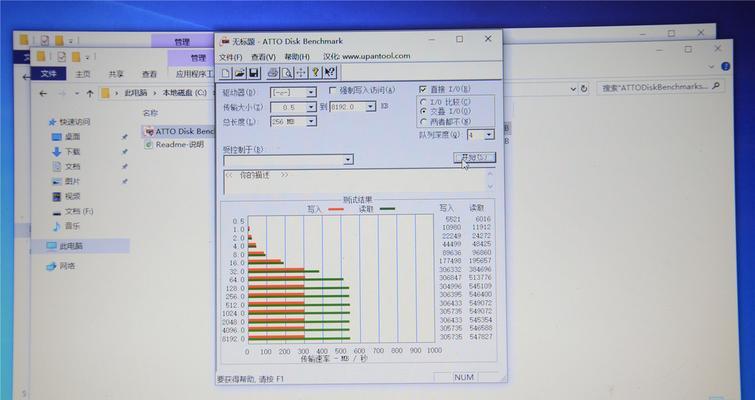Click the blue help icon in Explorer ribbon
The height and width of the screenshot is (400, 755).
click(726, 66)
